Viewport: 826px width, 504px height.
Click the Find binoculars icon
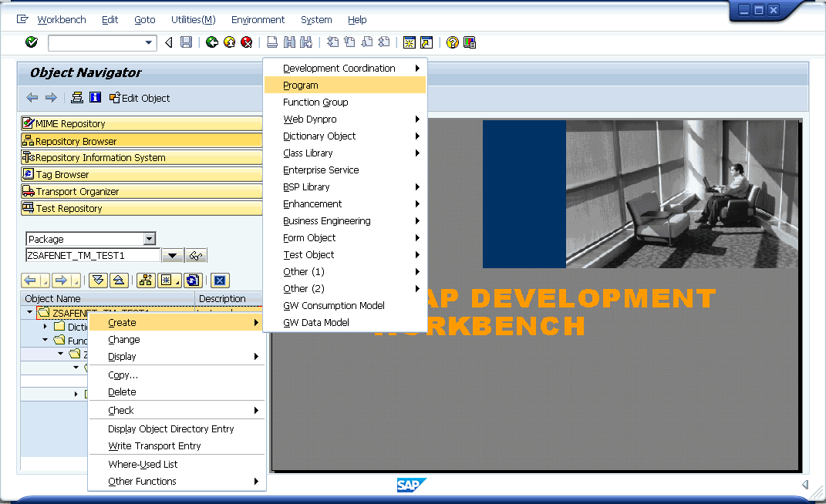point(289,42)
